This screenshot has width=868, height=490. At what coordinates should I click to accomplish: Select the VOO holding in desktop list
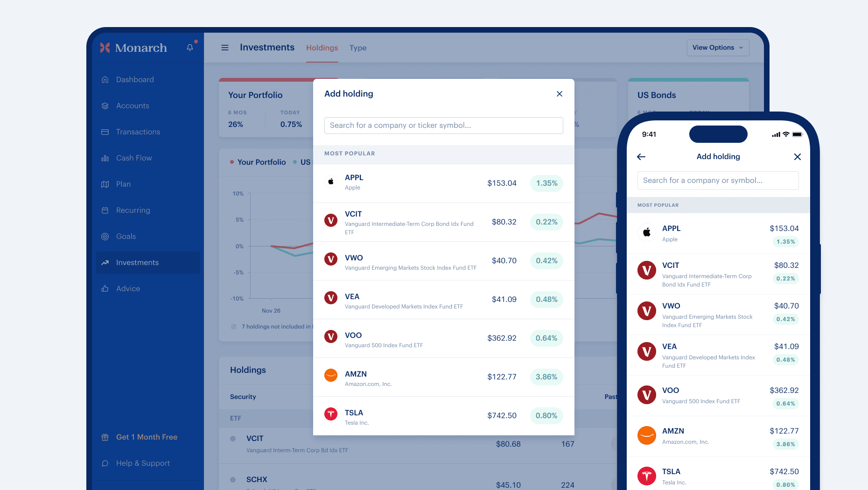coord(443,338)
